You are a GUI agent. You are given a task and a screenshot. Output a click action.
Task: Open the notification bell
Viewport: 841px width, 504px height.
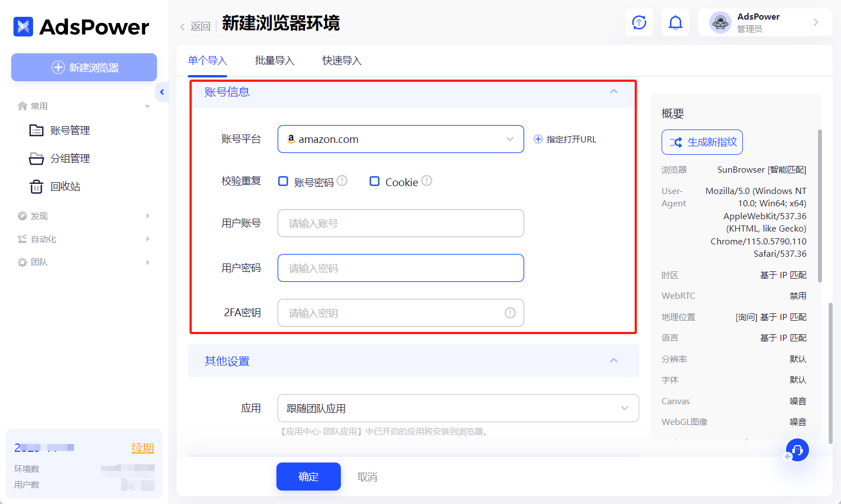click(676, 22)
